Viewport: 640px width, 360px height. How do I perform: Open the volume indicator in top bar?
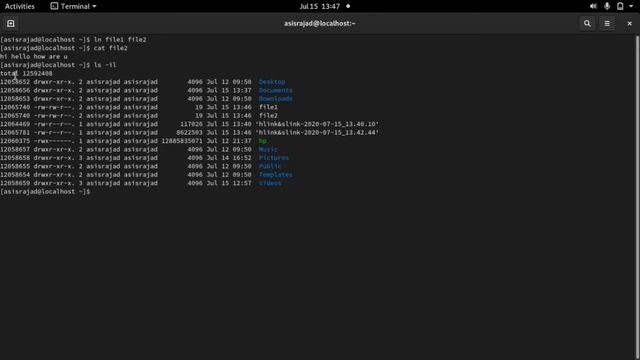593,6
